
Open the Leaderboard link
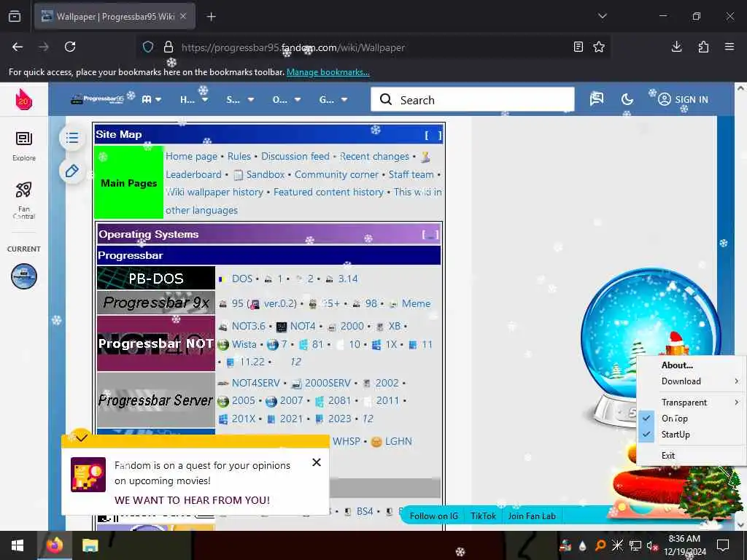[193, 174]
